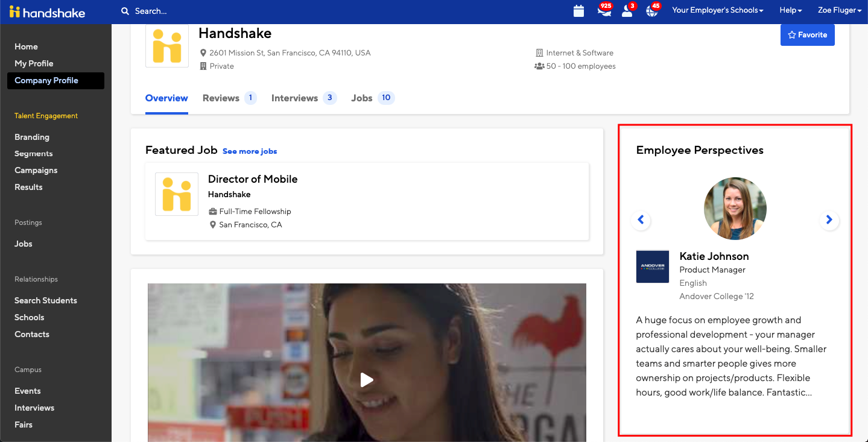Image resolution: width=868 pixels, height=442 pixels.
Task: Click the Katie Johnson name
Action: pyautogui.click(x=714, y=256)
